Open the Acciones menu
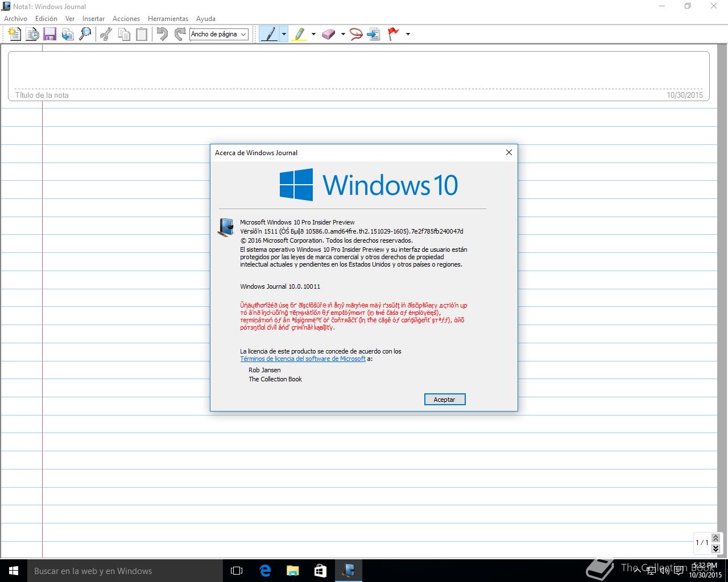This screenshot has height=582, width=728. point(126,19)
